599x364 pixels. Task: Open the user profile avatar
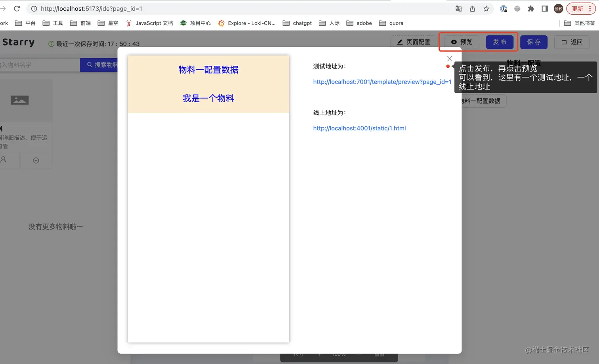click(x=559, y=9)
